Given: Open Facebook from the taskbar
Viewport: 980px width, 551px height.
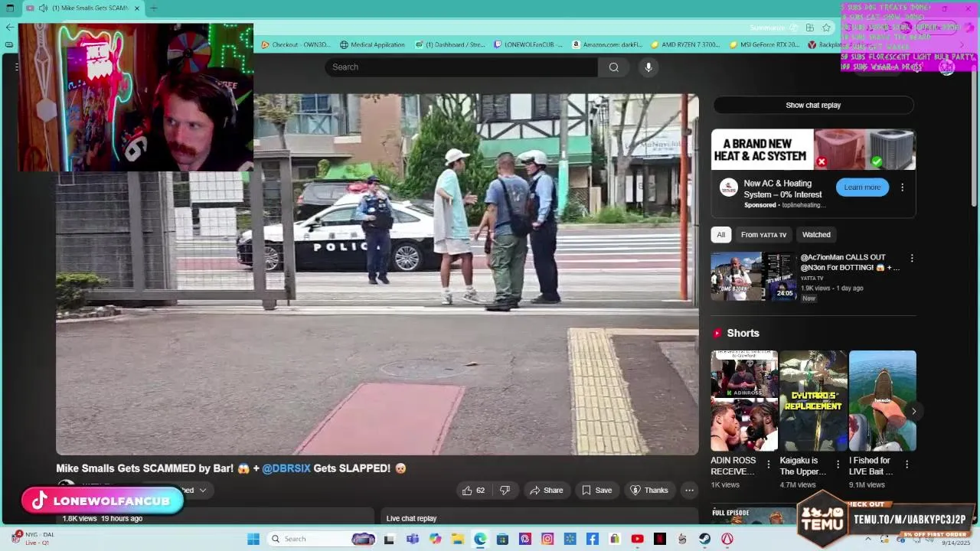Looking at the screenshot, I should pyautogui.click(x=593, y=539).
